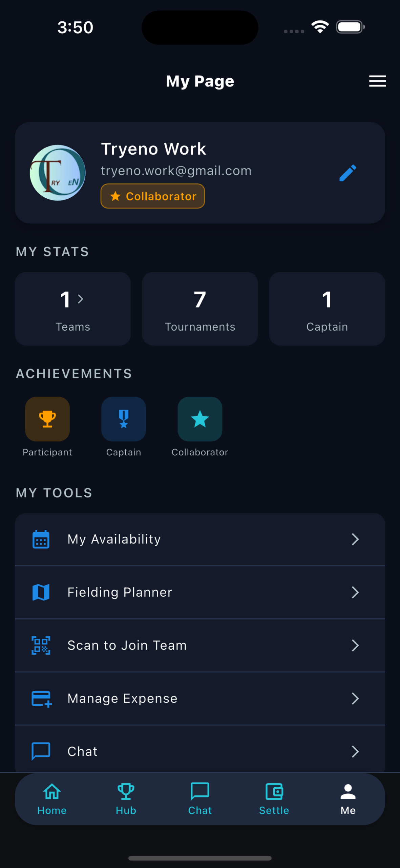Click the My Availability calendar icon
The width and height of the screenshot is (400, 868).
pyautogui.click(x=41, y=539)
